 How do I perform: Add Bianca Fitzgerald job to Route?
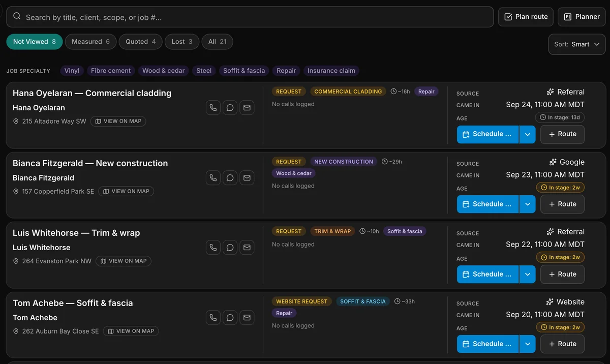pos(562,204)
